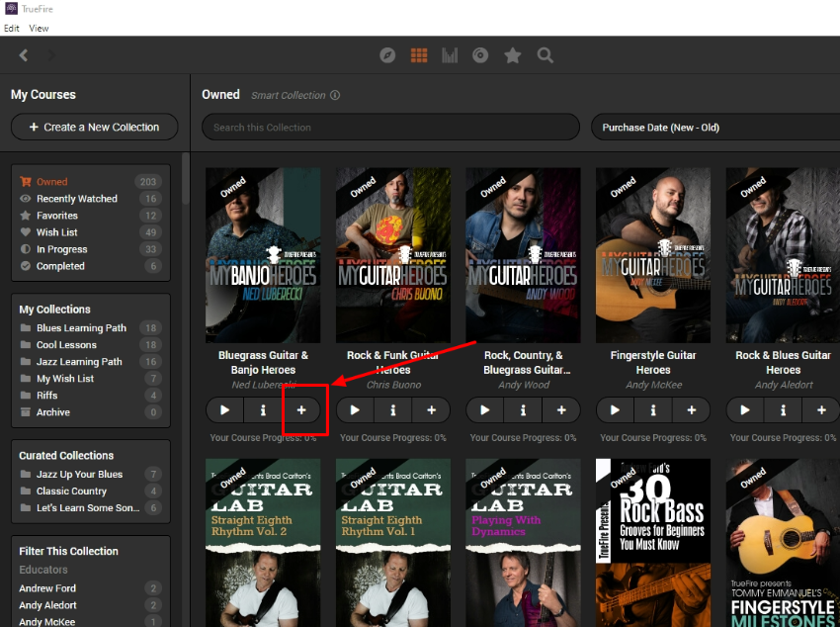Open Recently Watched collection

91,199
